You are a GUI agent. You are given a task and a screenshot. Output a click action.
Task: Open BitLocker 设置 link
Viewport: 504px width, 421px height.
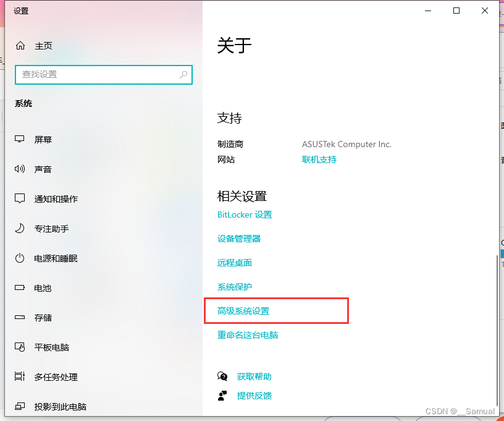245,215
